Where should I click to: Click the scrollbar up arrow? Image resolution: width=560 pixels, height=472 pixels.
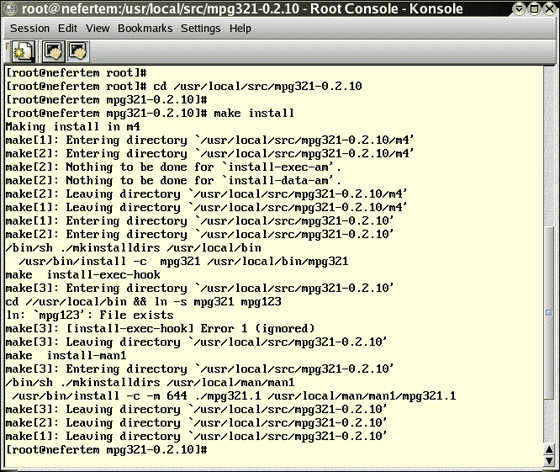click(549, 450)
